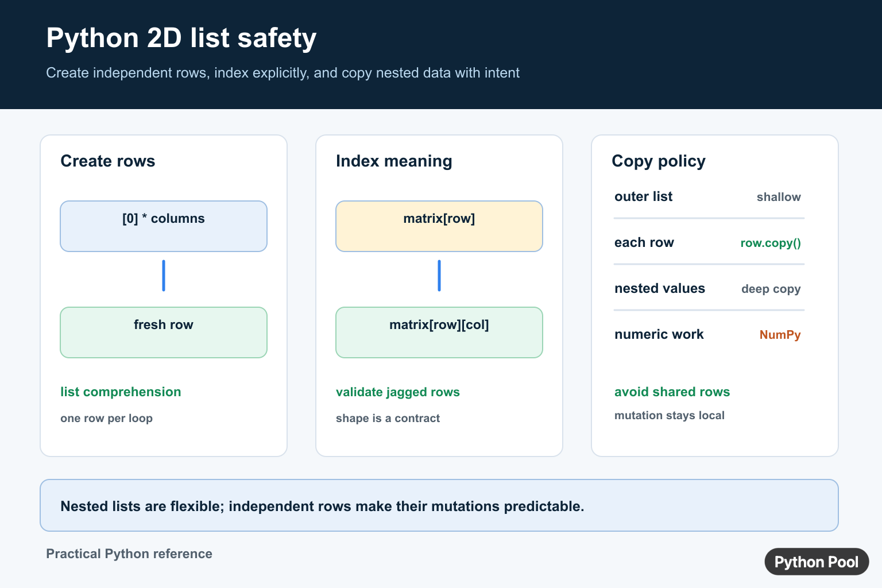The image size is (882, 588).
Task: Click the Python 2D list safety title
Action: tap(181, 38)
